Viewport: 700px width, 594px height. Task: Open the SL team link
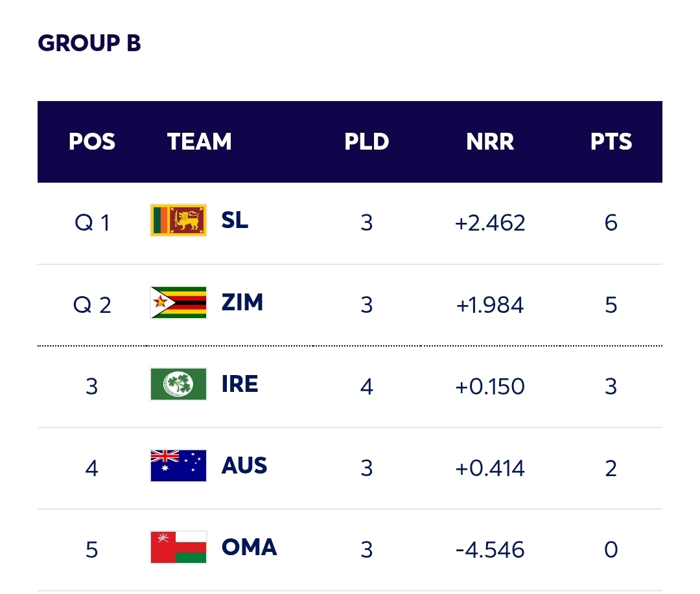pyautogui.click(x=235, y=221)
